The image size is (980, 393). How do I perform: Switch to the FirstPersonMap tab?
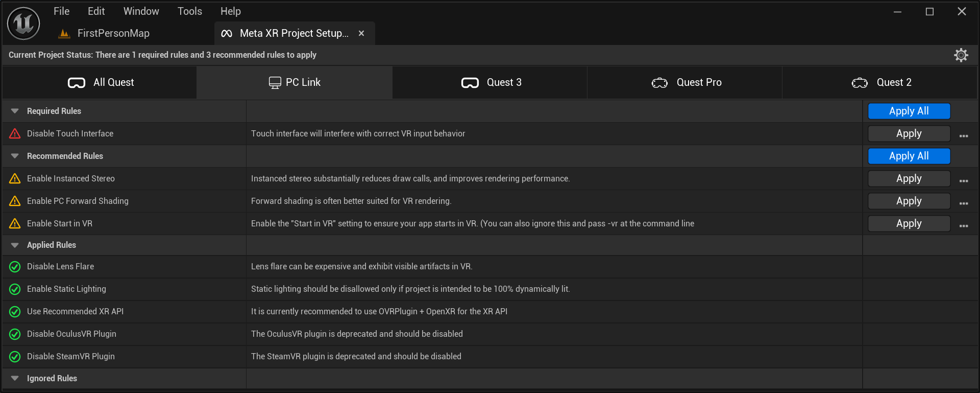pos(113,33)
